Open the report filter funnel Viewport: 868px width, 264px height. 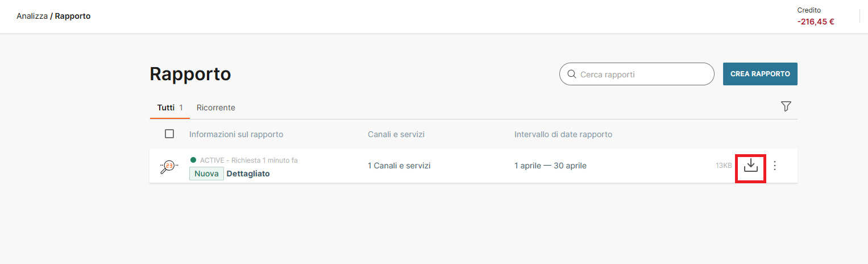[x=786, y=106]
